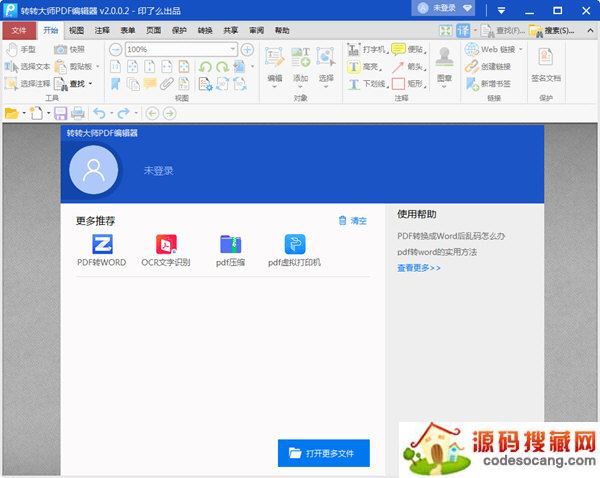Click the Select (选择) object tool
Screen dimensions: 600x478
(x=326, y=67)
